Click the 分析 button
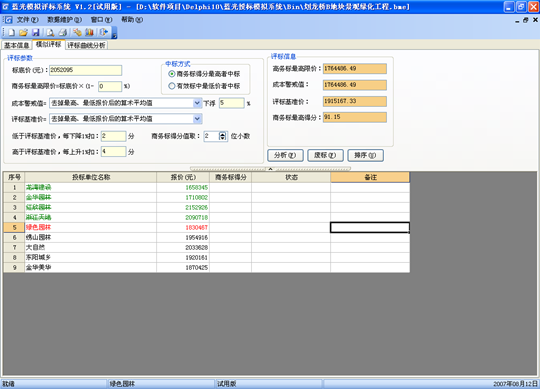 [285, 155]
